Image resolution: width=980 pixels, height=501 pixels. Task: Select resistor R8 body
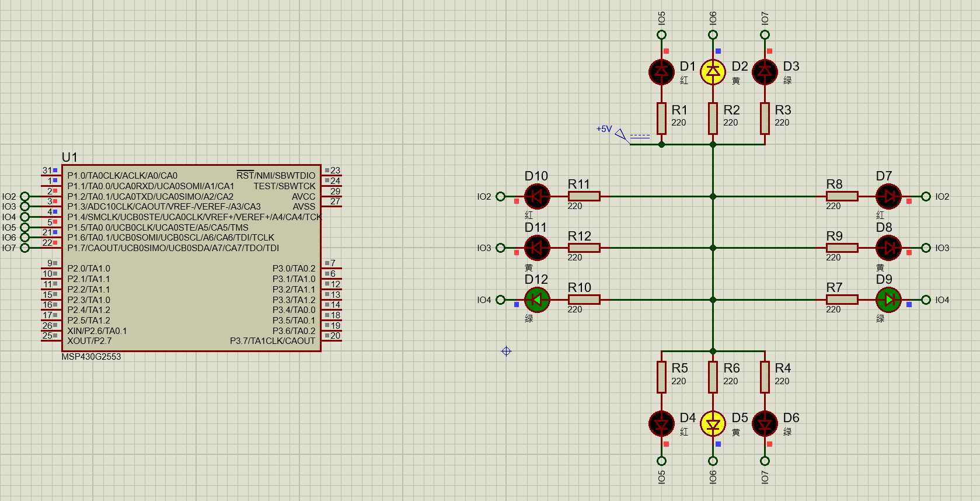pyautogui.click(x=842, y=196)
